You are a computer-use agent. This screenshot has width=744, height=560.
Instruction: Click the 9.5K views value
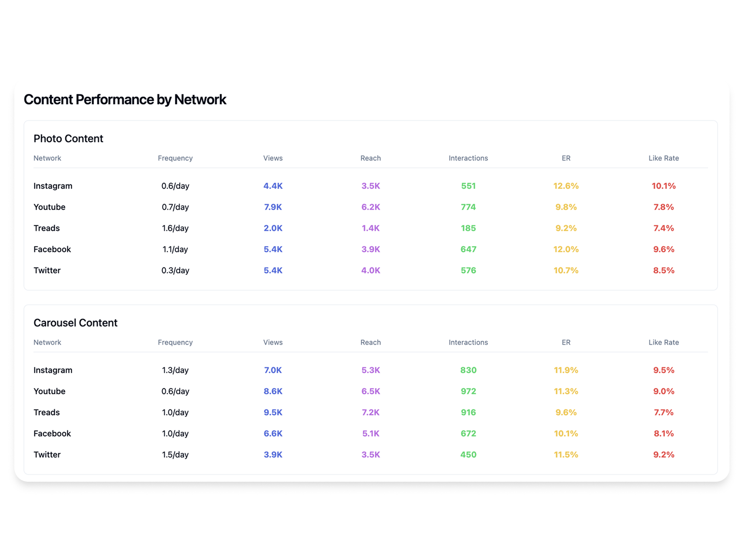(x=273, y=413)
